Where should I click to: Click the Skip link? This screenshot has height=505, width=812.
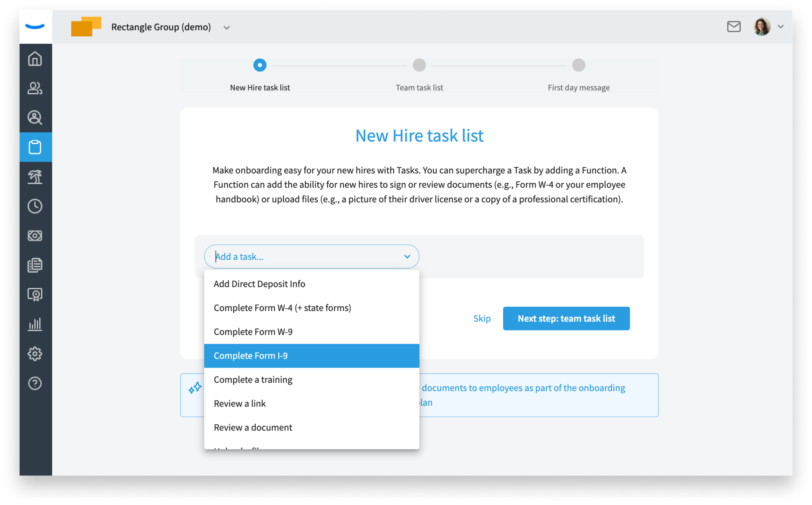pos(482,318)
